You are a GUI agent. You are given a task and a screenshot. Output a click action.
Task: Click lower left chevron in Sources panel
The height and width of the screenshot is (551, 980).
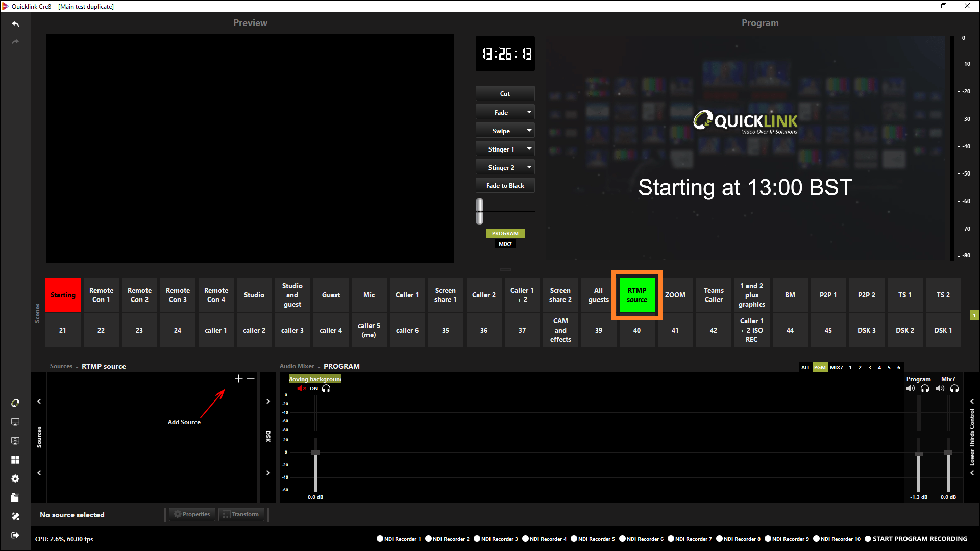point(39,473)
